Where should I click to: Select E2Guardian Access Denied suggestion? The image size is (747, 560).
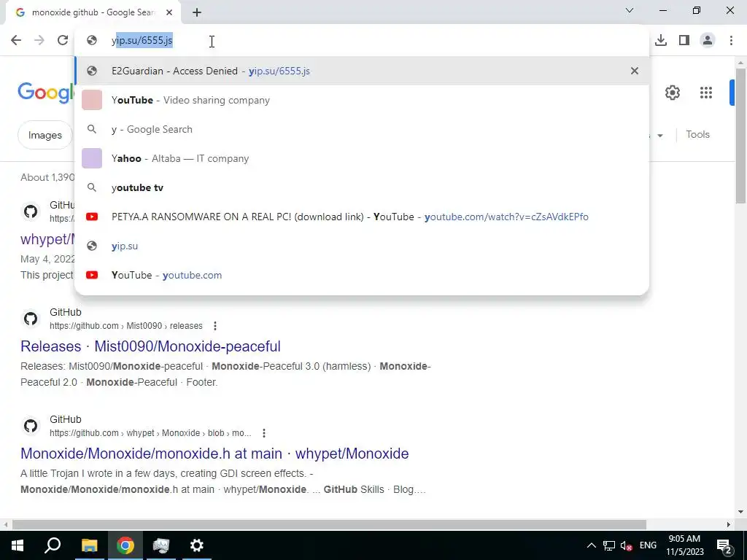click(x=362, y=71)
